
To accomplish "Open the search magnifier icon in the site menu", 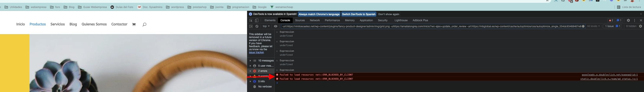I will (144, 24).
